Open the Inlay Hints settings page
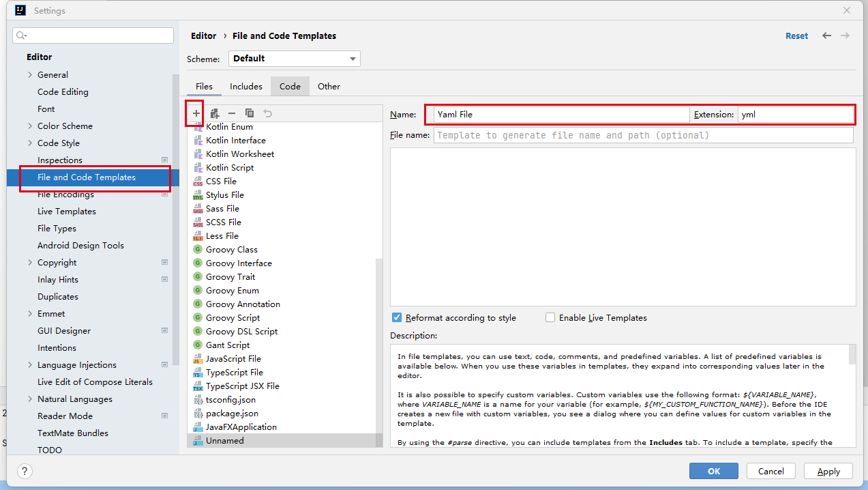 point(58,280)
